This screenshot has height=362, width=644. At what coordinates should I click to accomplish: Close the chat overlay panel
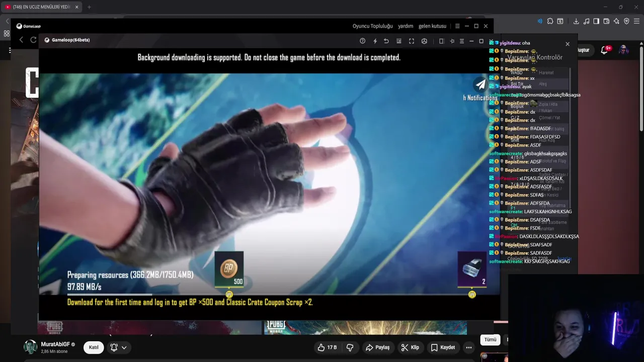(568, 44)
